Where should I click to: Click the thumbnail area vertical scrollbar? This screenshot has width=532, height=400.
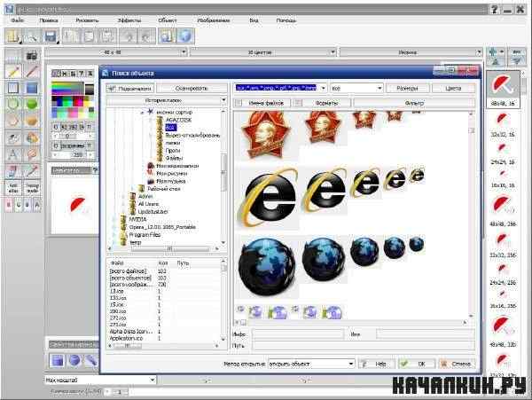coord(472,215)
